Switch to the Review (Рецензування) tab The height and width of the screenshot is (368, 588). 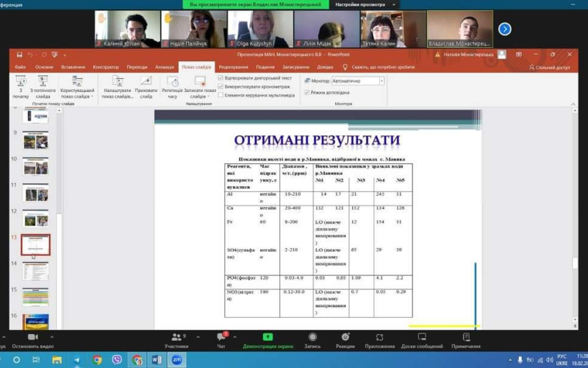coord(233,67)
